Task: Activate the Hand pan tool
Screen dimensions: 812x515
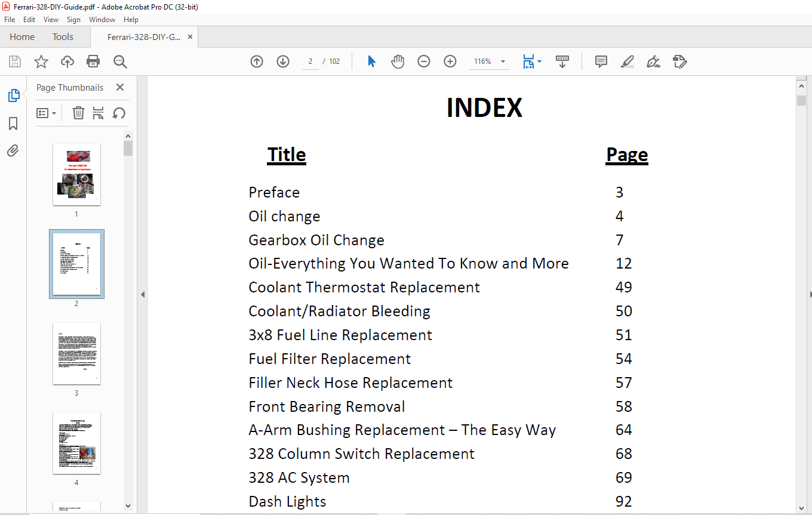Action: 398,61
